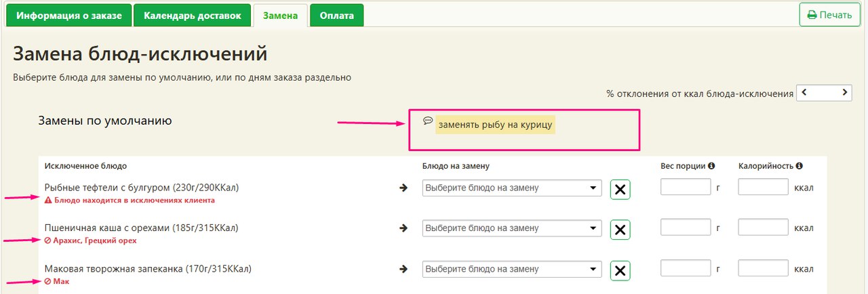Select the Замена tab
Screen dimensions: 868x294
click(x=280, y=16)
